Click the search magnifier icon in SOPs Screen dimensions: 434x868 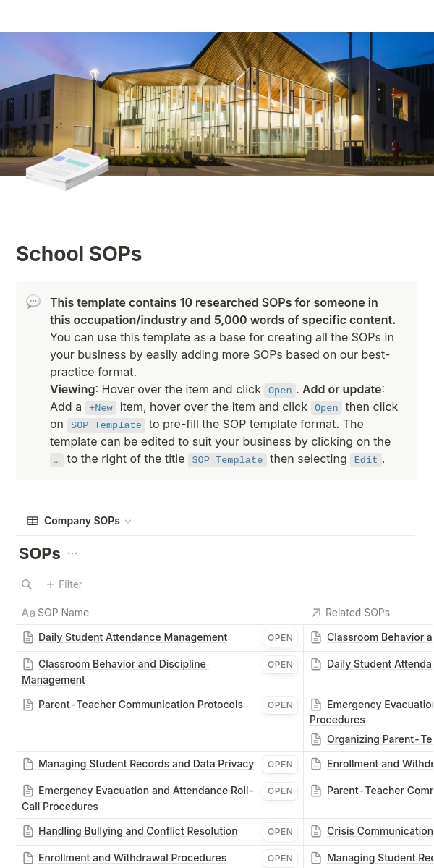pos(27,584)
